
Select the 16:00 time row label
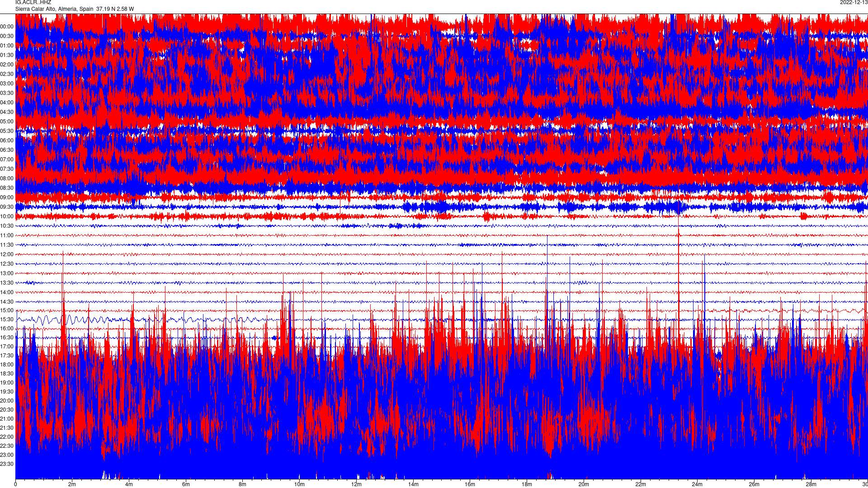(x=7, y=328)
